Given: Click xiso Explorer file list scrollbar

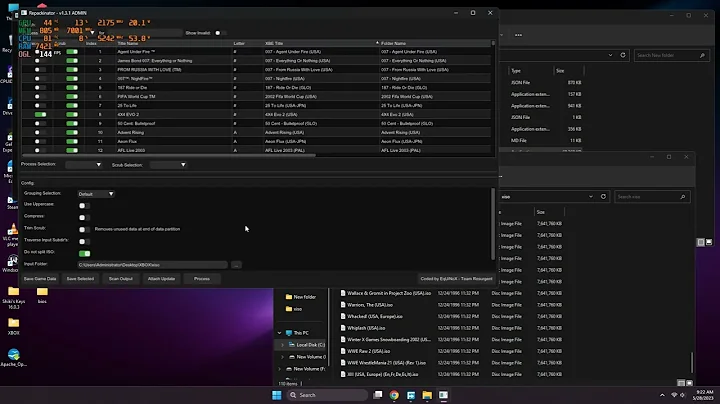Looking at the screenshot, I should pos(692,362).
